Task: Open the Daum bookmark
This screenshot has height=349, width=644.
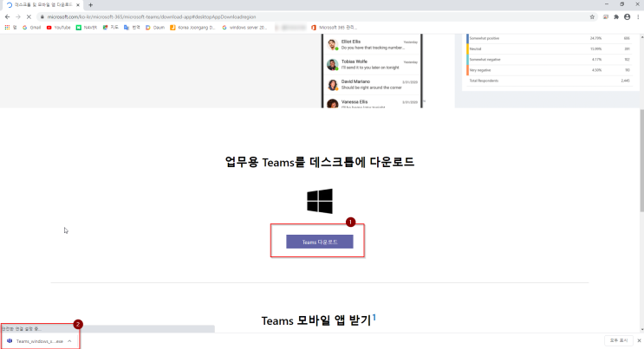Action: 155,28
